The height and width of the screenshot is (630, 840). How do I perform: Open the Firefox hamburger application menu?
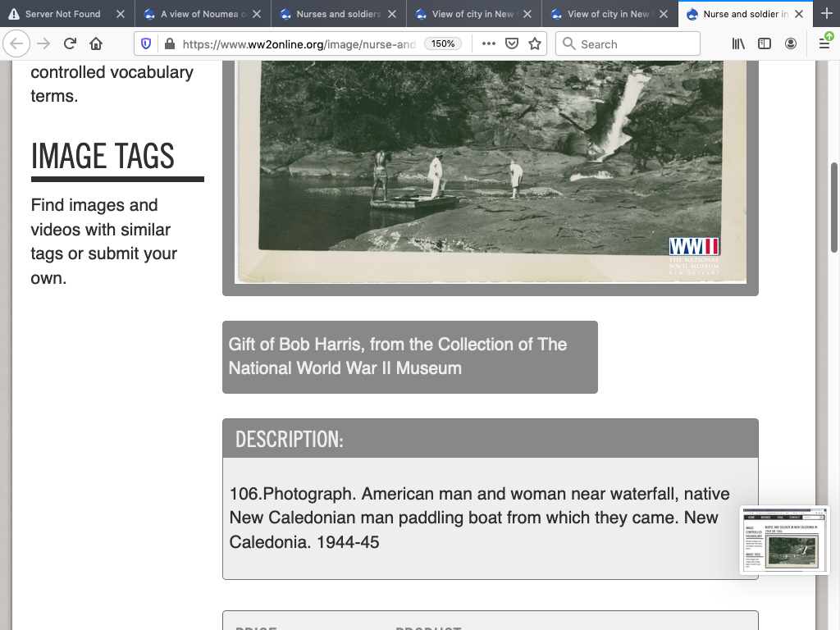[824, 44]
